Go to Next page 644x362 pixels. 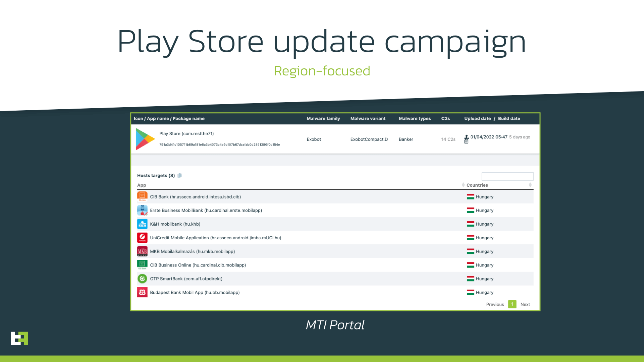pyautogui.click(x=525, y=304)
